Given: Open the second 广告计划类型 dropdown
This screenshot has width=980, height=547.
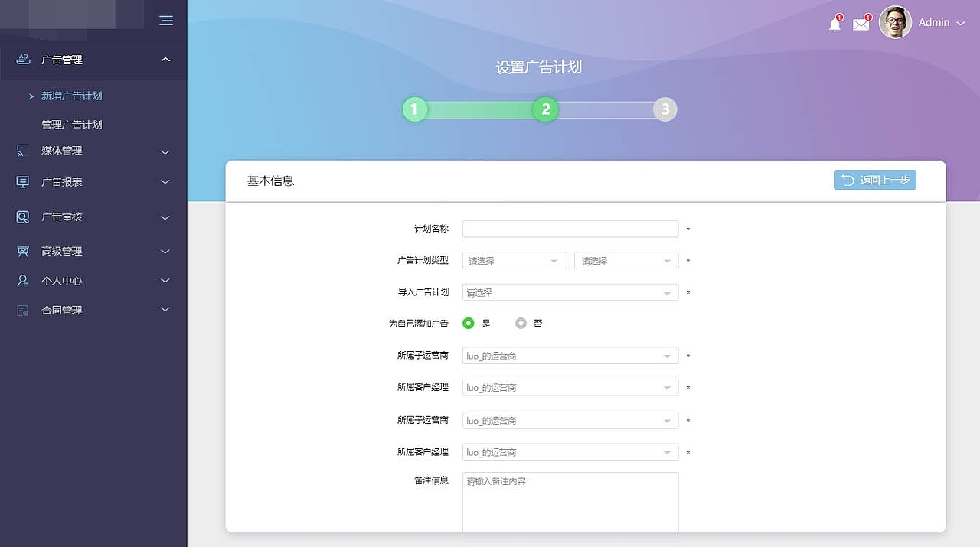Looking at the screenshot, I should point(626,261).
